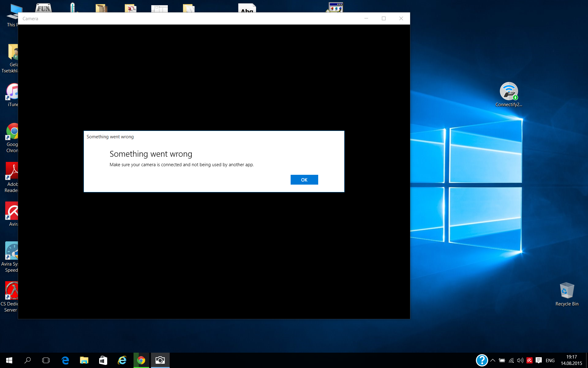Launch Internet Explorer from the taskbar

point(122,360)
